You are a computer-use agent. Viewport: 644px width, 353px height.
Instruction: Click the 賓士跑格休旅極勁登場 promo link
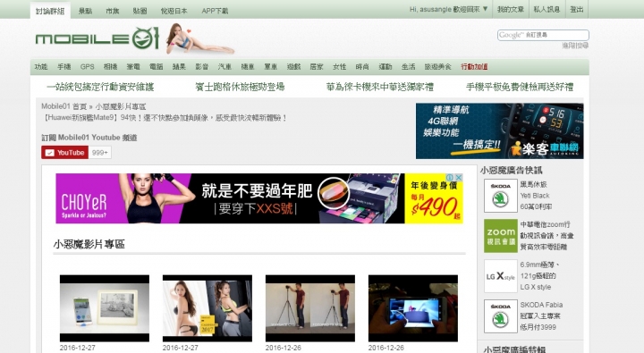(240, 87)
